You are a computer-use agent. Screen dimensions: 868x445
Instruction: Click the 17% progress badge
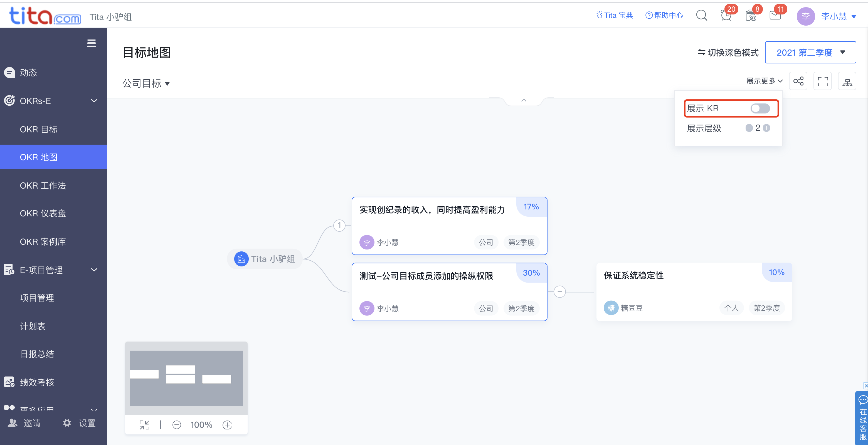tap(531, 206)
